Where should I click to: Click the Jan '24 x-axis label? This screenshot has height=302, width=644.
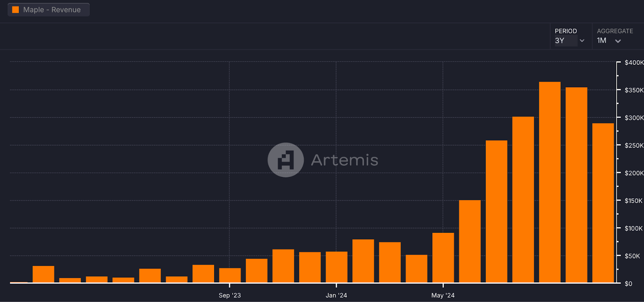(x=336, y=295)
